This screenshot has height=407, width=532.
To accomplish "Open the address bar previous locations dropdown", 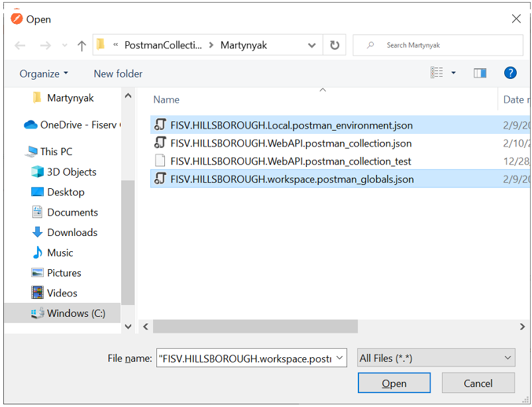I will (311, 45).
